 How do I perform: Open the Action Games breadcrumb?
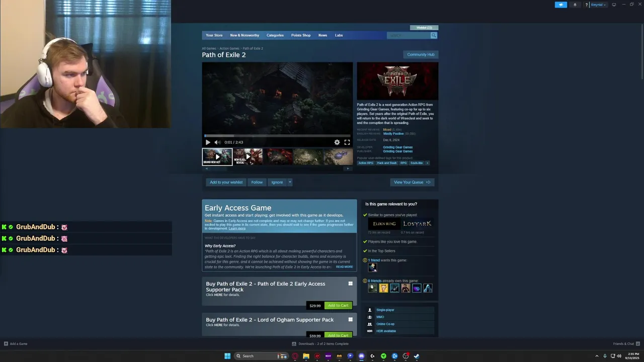pos(229,48)
